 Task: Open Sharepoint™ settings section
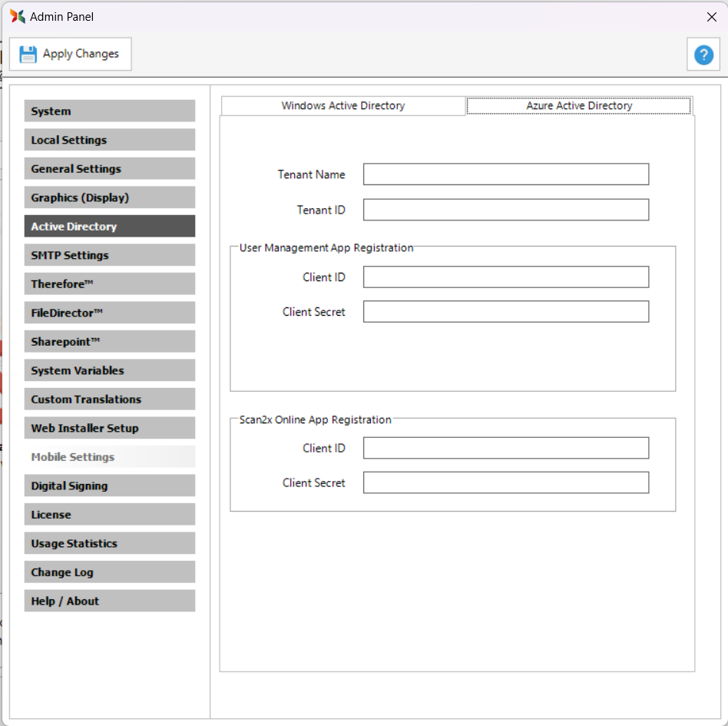pos(109,342)
